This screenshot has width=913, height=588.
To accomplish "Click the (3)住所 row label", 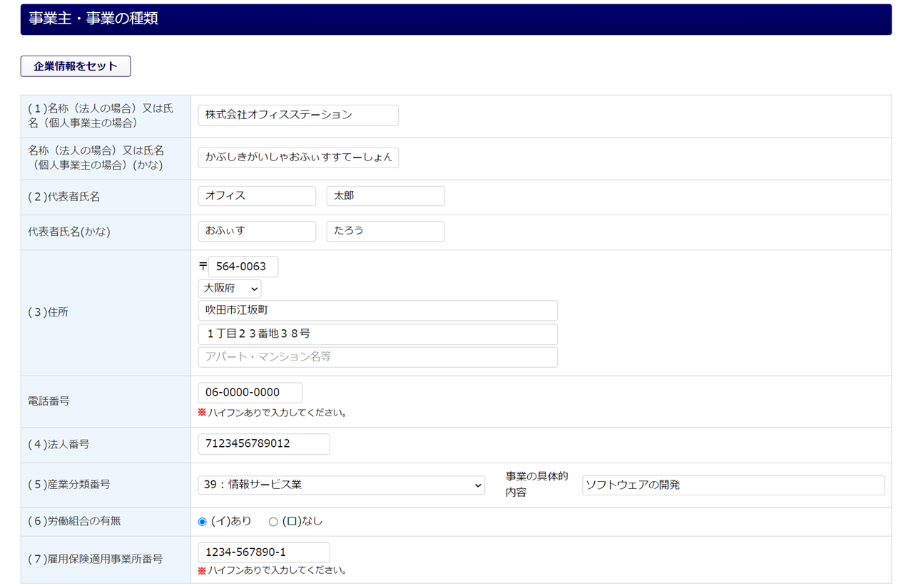I will pos(49,312).
